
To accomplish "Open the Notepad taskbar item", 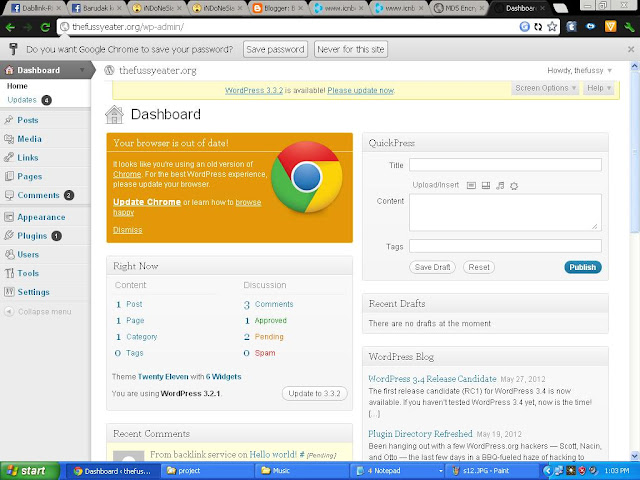I will click(x=396, y=471).
